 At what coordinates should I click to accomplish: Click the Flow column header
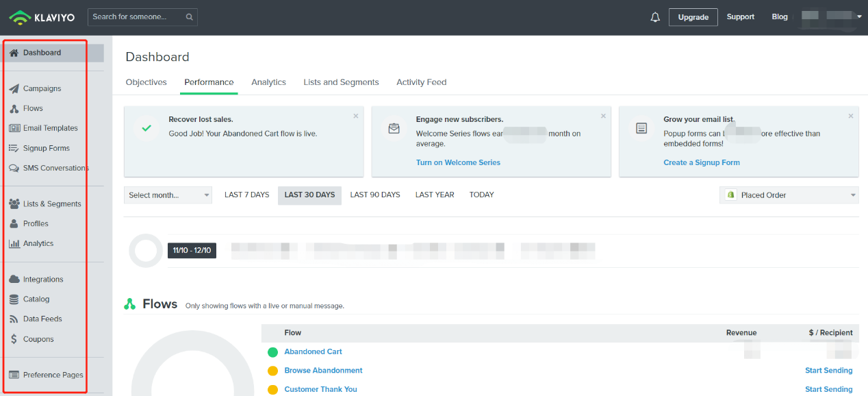pos(293,333)
